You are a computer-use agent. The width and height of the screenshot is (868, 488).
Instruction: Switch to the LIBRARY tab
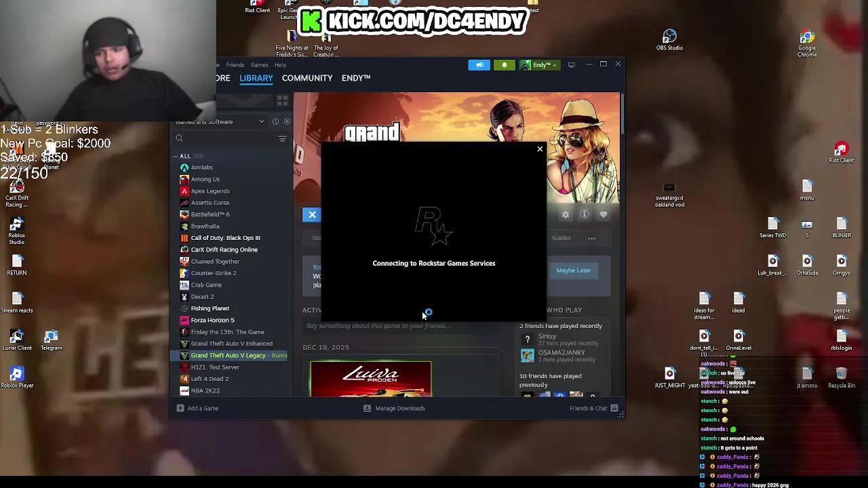(x=256, y=78)
